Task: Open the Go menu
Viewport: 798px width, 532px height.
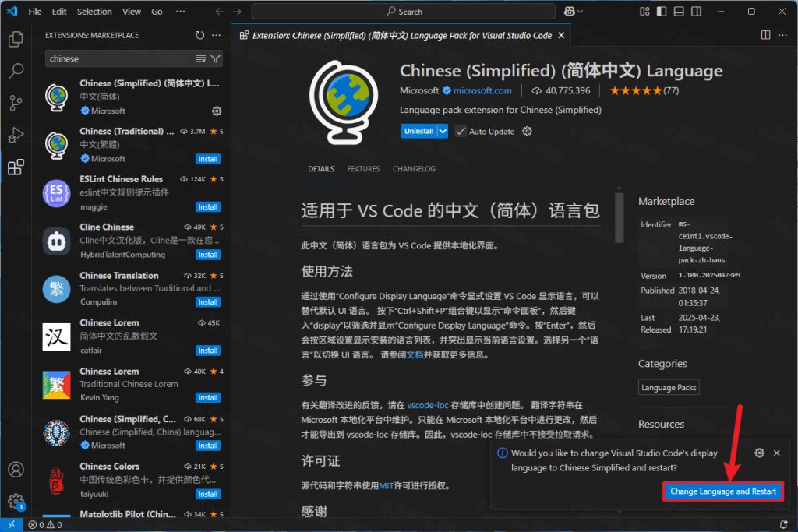Action: click(157, 11)
